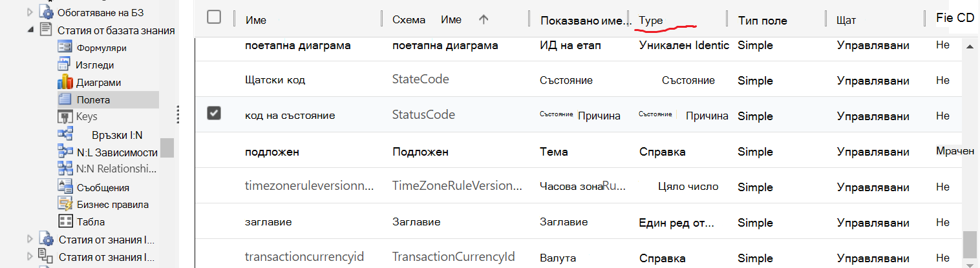
Task: Open Формуляри under Статия от базата знания
Action: point(101,47)
